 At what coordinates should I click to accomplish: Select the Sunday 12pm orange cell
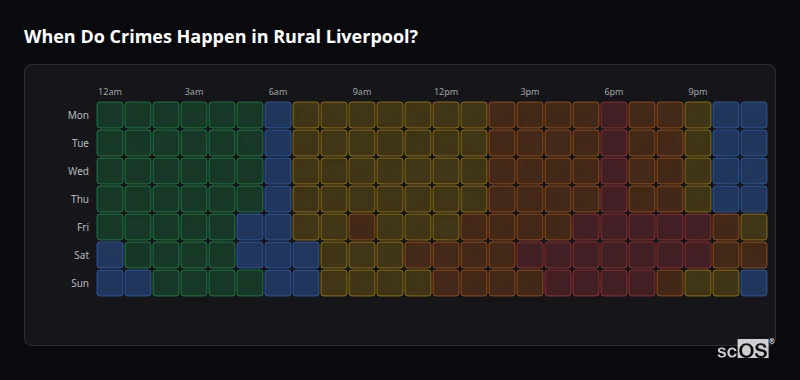click(446, 283)
